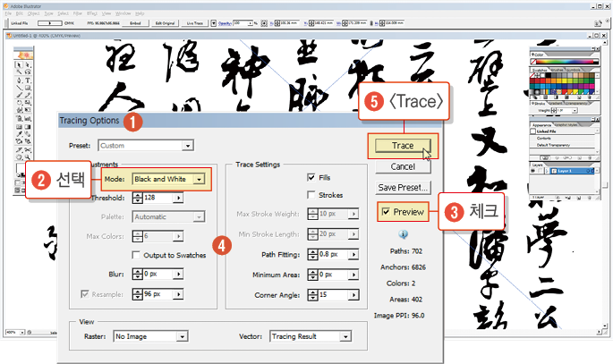Select the Selection arrow tool
Screen dimensions: 613x364
click(19, 64)
